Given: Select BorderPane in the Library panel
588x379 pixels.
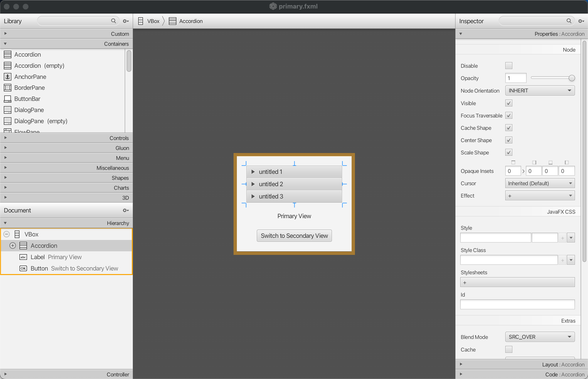Looking at the screenshot, I should [x=29, y=88].
